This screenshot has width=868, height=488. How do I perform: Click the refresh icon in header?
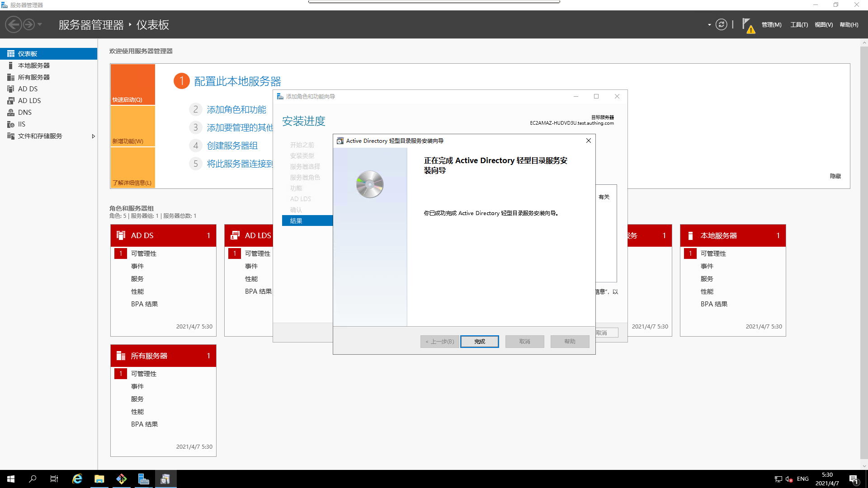point(721,24)
